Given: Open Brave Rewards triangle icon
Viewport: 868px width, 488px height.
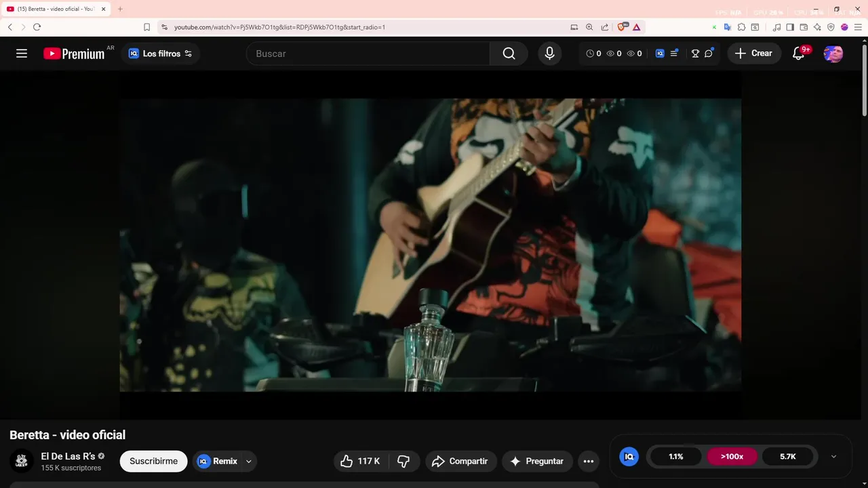Looking at the screenshot, I should click(x=636, y=27).
